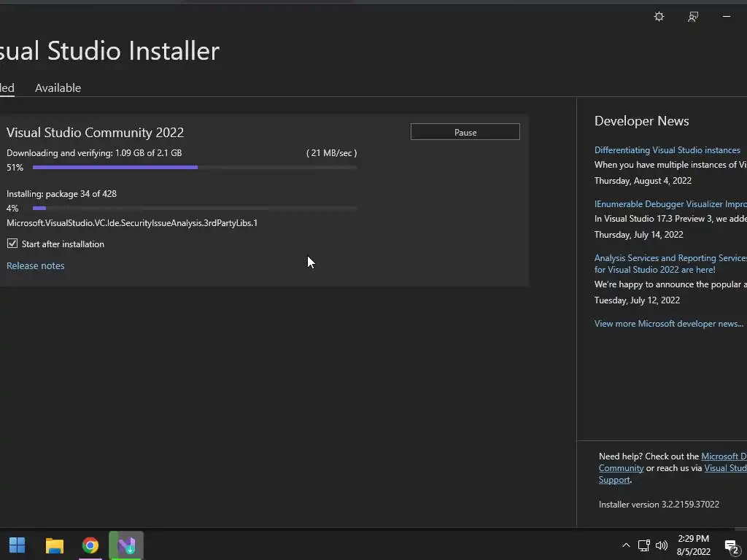747x560 pixels.
Task: Click the Visual Studio Community 2022 title
Action: [96, 133]
